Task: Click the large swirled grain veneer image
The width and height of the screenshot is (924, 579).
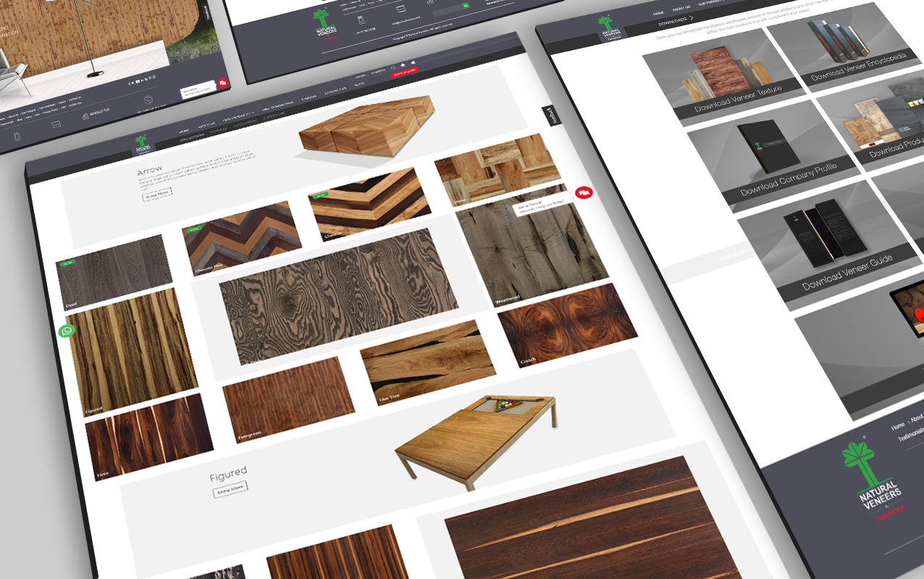Action: click(x=339, y=295)
